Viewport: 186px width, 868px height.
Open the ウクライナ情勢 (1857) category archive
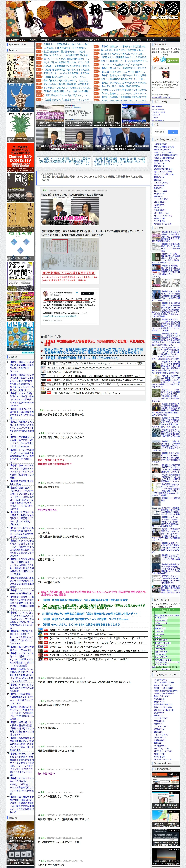tap(164, 147)
